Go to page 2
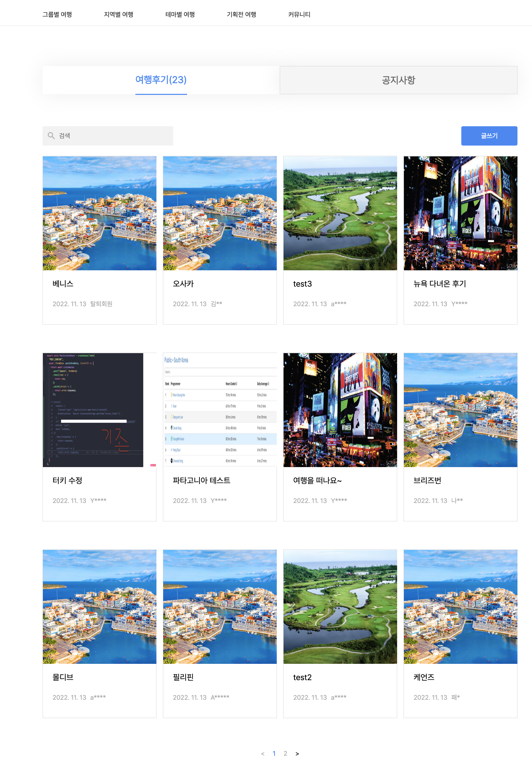532x770 pixels. tap(285, 753)
